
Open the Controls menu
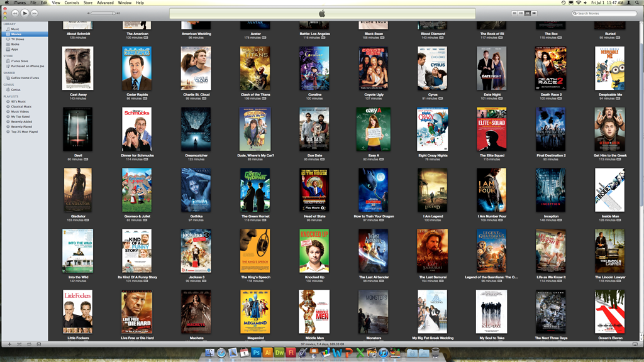tap(72, 3)
